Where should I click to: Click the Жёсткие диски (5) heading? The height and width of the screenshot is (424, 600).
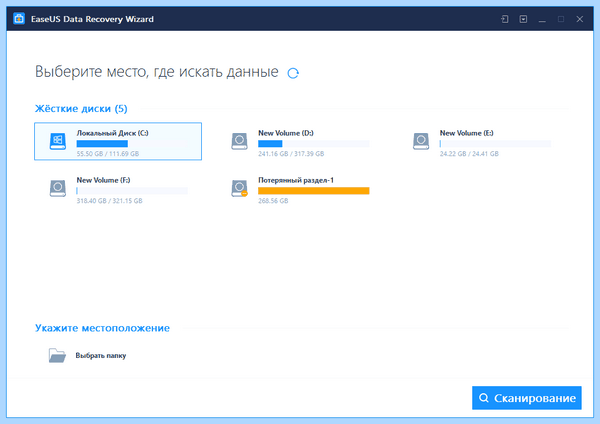81,109
